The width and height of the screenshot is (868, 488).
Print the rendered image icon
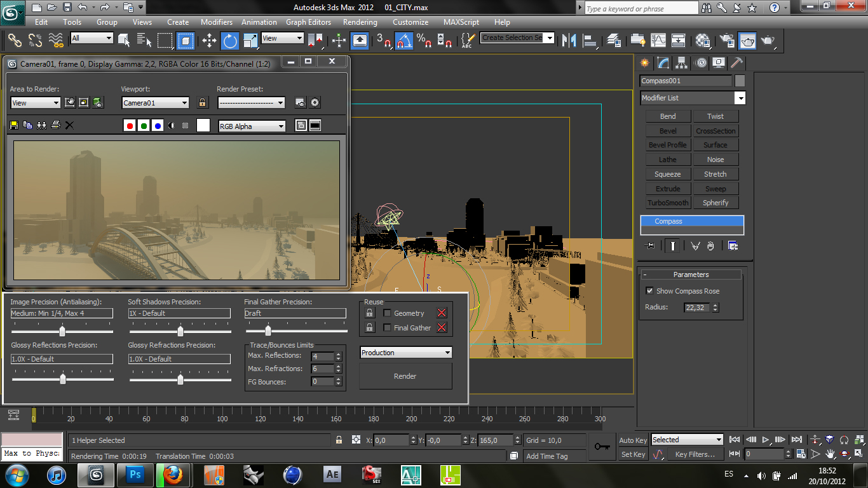point(55,125)
